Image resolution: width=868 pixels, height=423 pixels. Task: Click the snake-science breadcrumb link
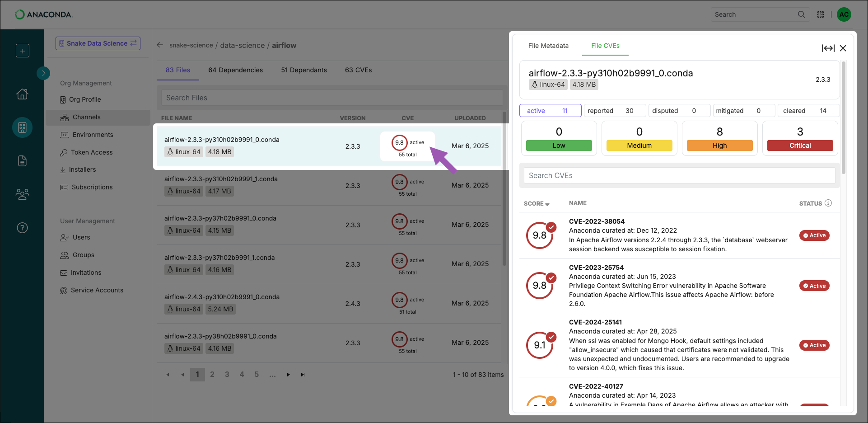[191, 45]
